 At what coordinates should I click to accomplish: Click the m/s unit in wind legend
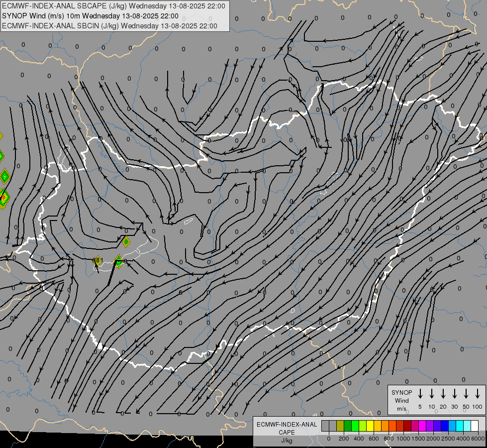401,409
